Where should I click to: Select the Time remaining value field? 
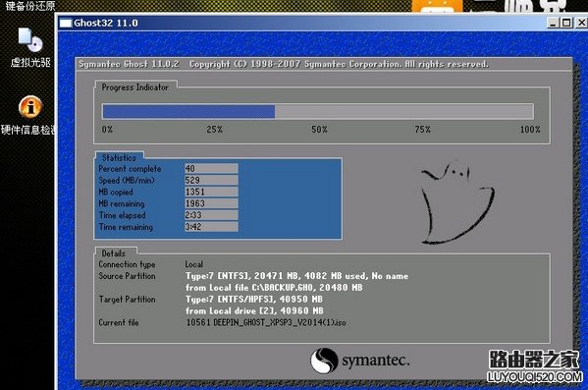(211, 227)
